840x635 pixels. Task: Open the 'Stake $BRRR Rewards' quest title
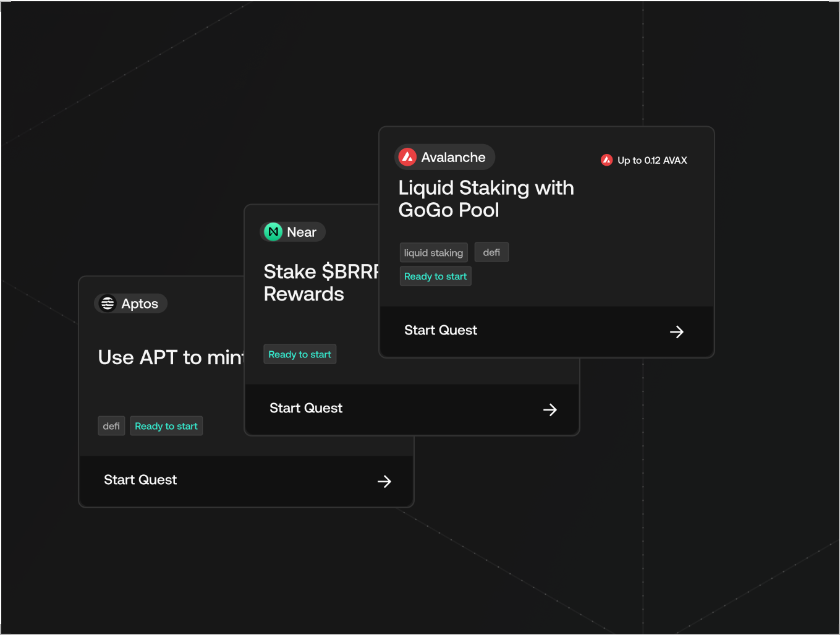[x=321, y=283]
